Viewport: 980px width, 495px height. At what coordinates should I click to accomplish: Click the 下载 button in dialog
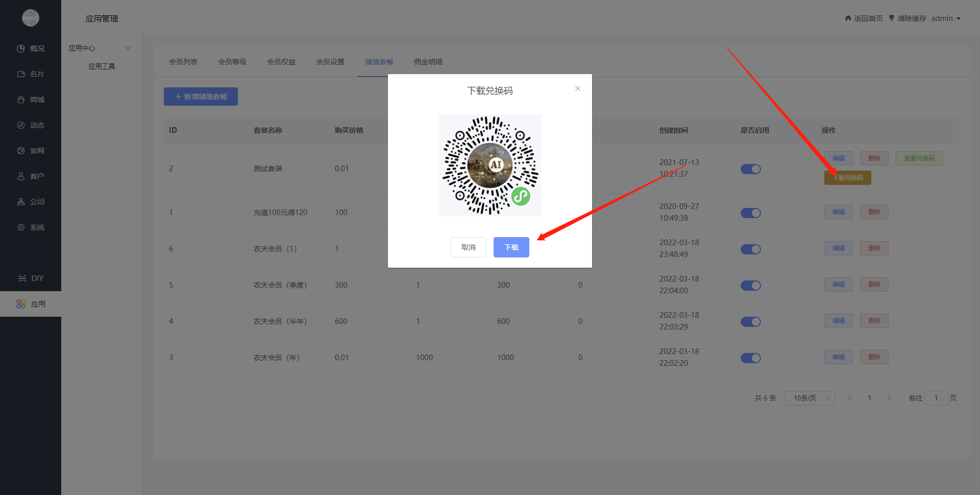pos(511,247)
